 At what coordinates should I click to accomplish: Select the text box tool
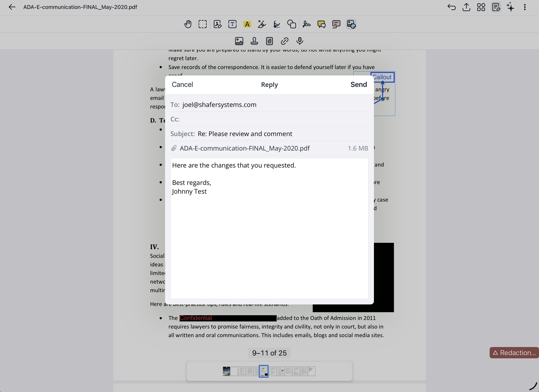(232, 24)
